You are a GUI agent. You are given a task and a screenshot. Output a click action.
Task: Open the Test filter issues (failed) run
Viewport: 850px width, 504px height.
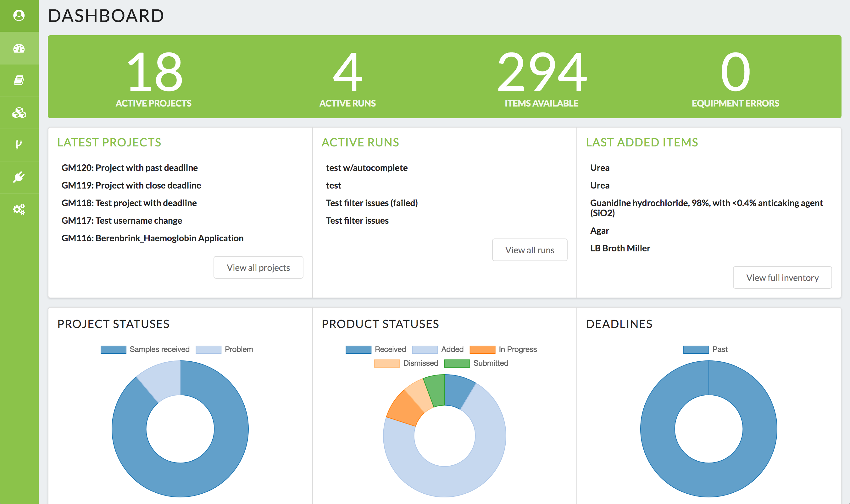point(372,203)
